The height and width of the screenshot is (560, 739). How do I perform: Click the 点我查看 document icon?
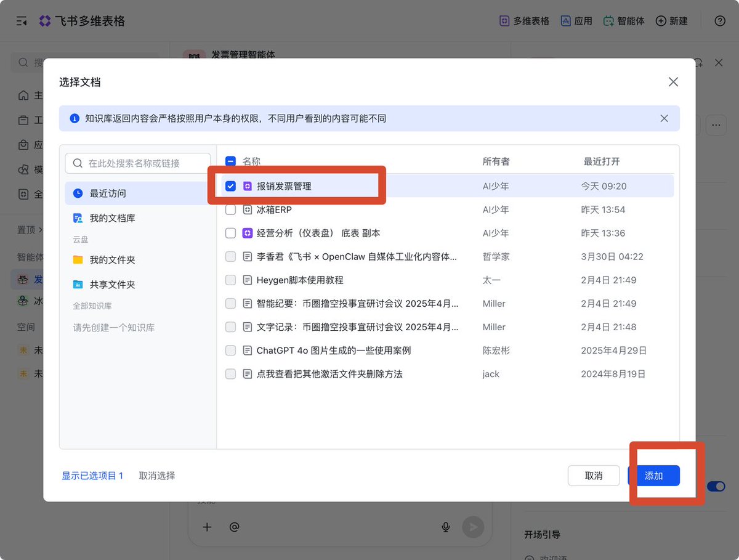tap(248, 373)
